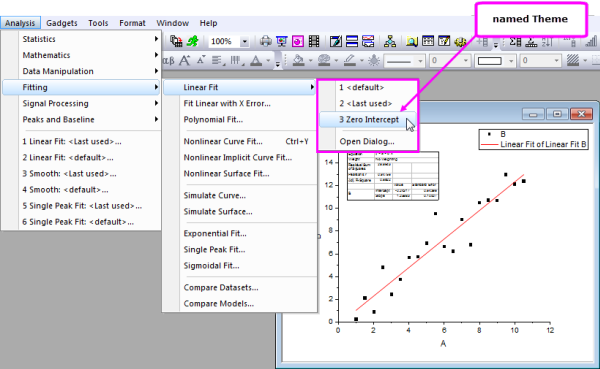The width and height of the screenshot is (600, 369).
Task: Open the Analysis menu
Action: coord(20,23)
